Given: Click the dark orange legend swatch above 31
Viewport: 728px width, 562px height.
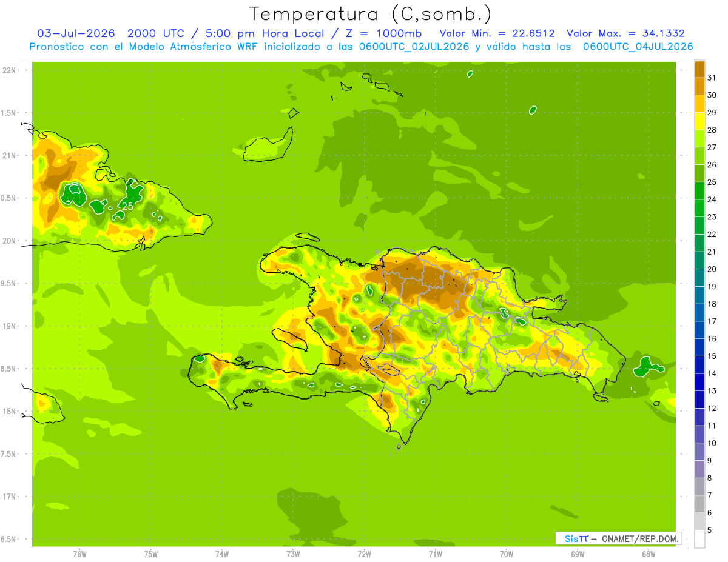Looking at the screenshot, I should 699,69.
